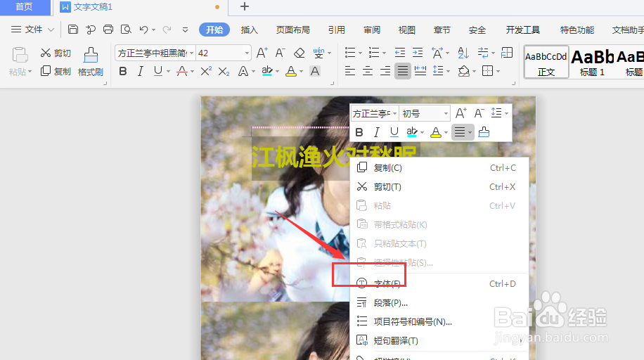Click the Paste clipboard icon in ribbon
The image size is (644, 360).
coord(20,55)
